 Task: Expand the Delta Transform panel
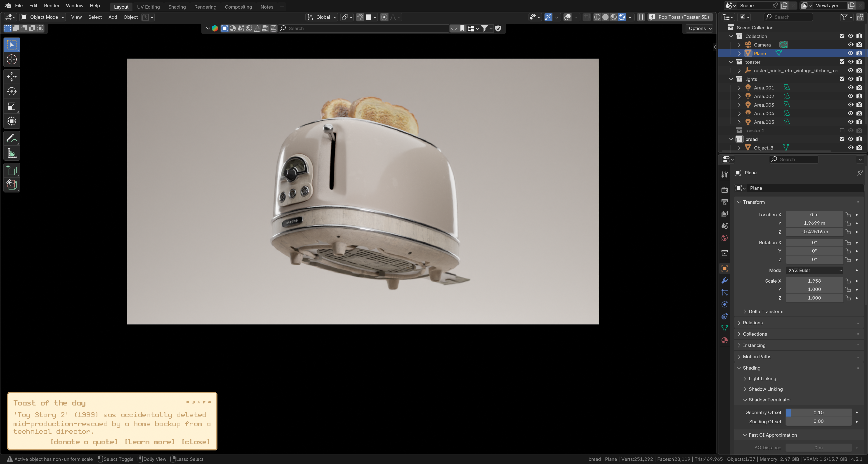coord(766,312)
